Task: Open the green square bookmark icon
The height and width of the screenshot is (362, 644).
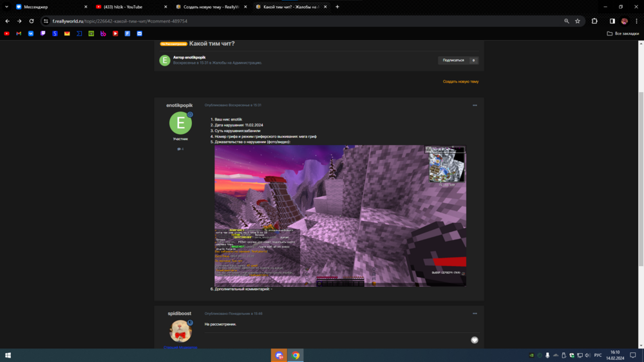Action: pyautogui.click(x=91, y=33)
